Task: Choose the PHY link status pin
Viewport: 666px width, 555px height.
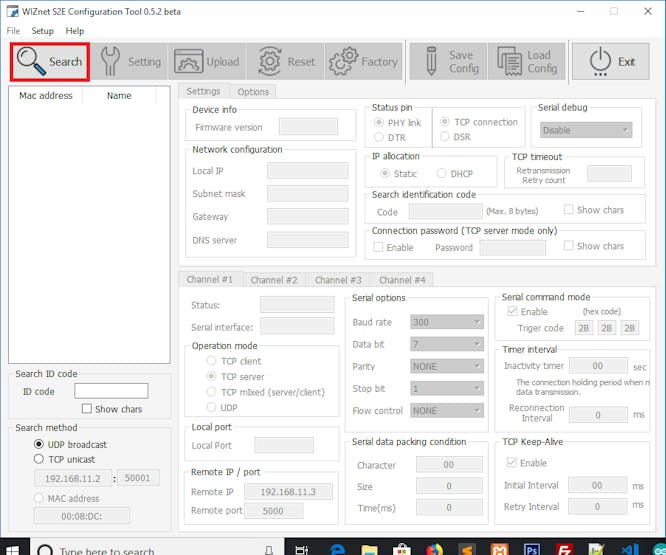Action: (x=379, y=123)
